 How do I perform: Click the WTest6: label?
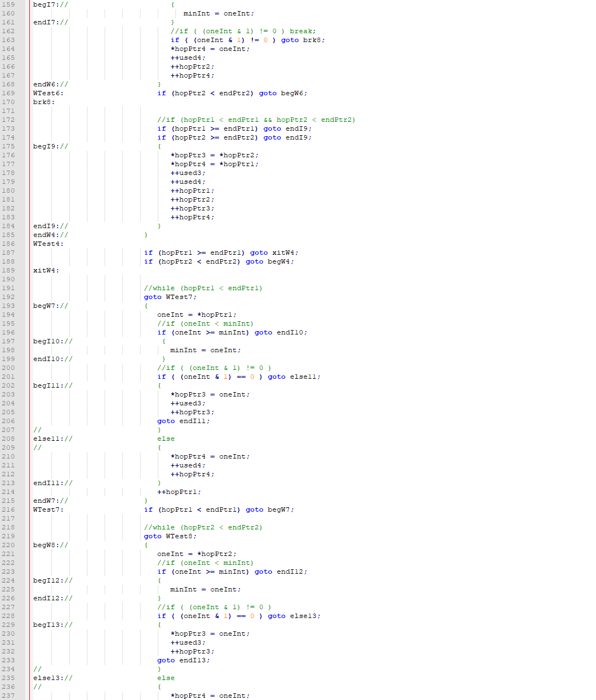pyautogui.click(x=48, y=93)
